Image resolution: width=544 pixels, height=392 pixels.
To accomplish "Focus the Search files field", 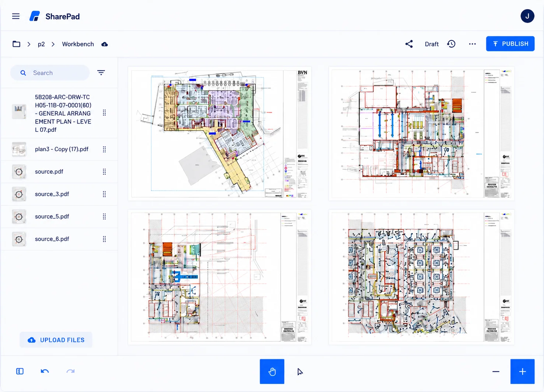I will click(50, 73).
